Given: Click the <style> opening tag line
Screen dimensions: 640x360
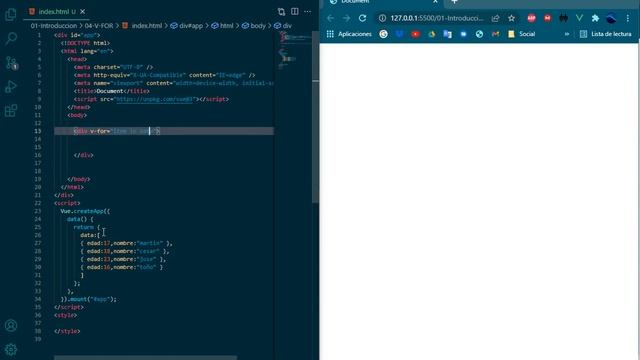Looking at the screenshot, I should click(x=65, y=315).
